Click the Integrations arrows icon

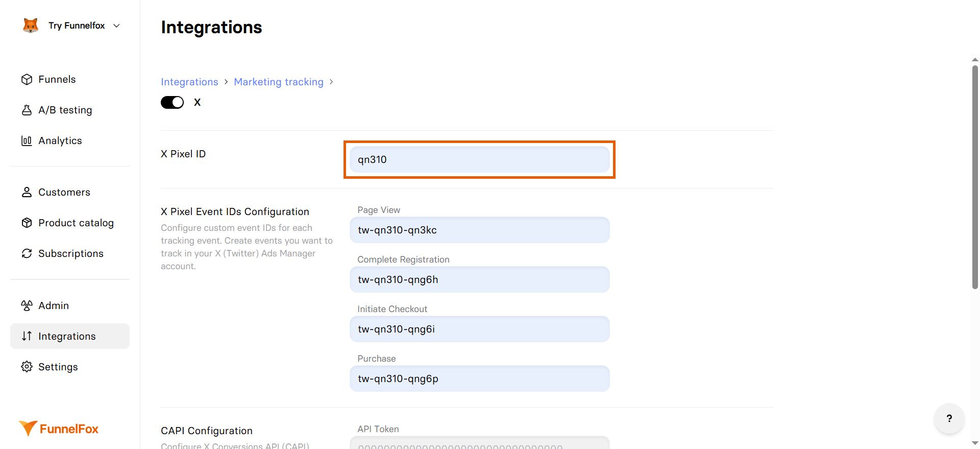pyautogui.click(x=27, y=336)
